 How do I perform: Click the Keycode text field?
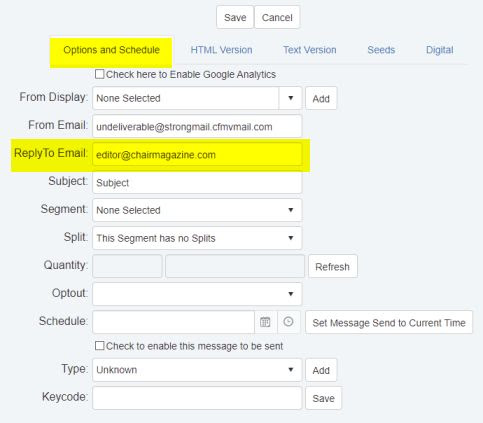pyautogui.click(x=197, y=398)
